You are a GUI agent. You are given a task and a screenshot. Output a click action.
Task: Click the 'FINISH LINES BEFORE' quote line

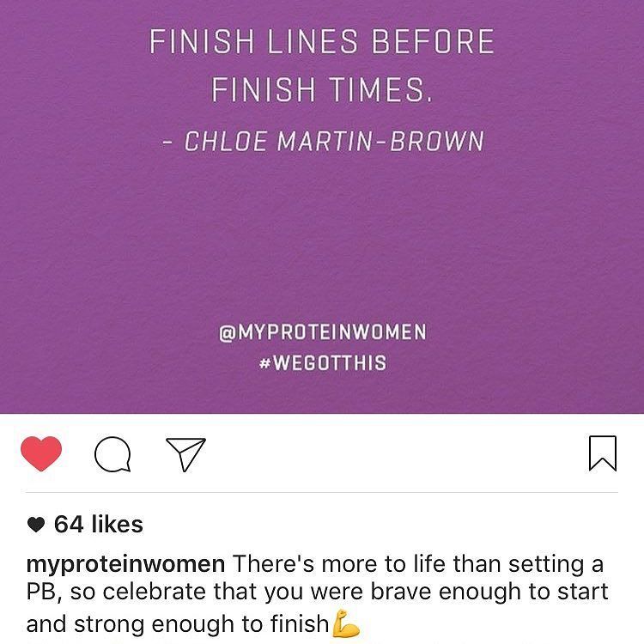coord(322,41)
